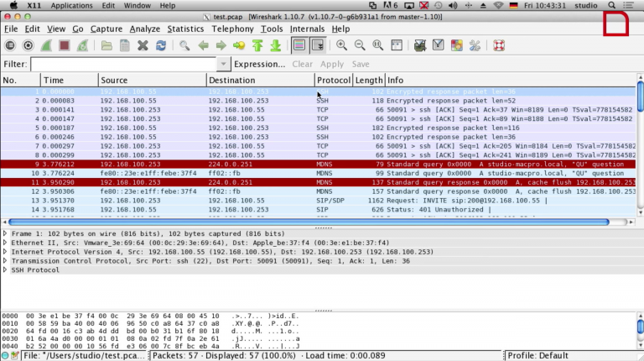
Task: Click the macOS volume icon
Action: tap(453, 5)
